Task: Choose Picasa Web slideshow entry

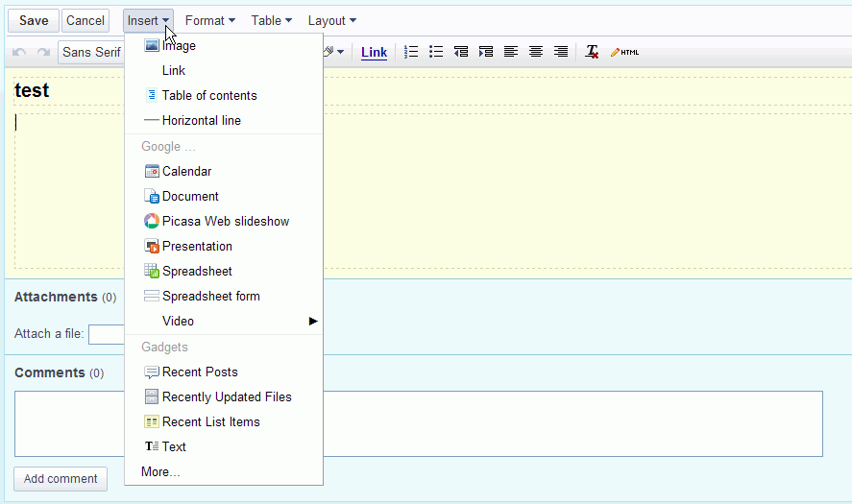Action: (224, 221)
